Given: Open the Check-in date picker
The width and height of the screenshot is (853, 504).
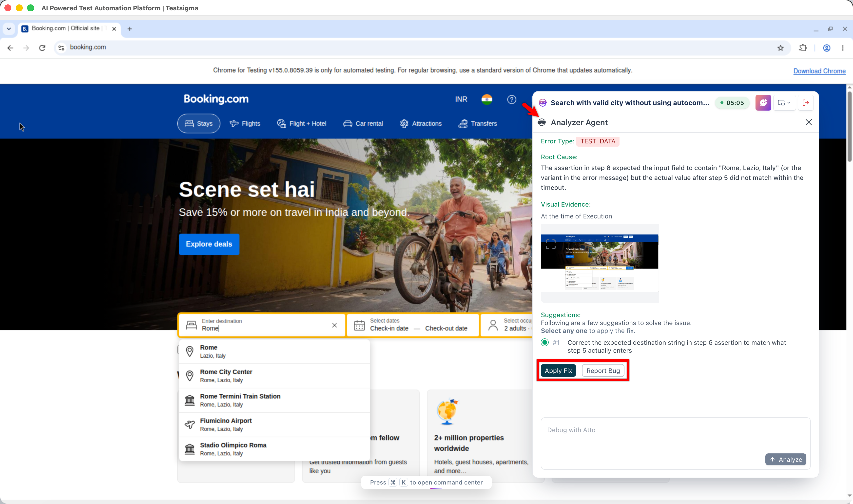Looking at the screenshot, I should point(389,329).
